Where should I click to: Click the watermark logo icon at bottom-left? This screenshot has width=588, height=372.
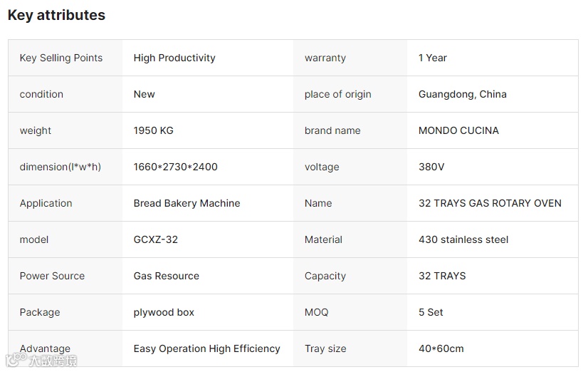click(16, 359)
